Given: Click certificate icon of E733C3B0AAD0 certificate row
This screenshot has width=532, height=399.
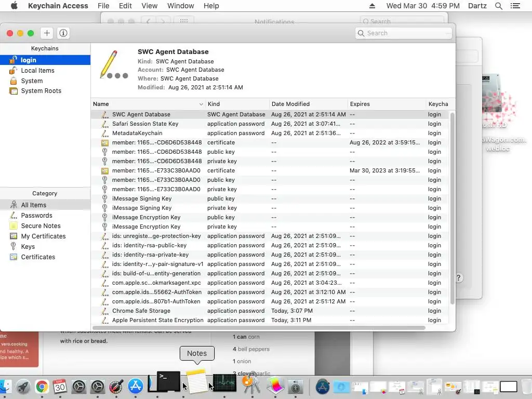Looking at the screenshot, I should pos(105,170).
